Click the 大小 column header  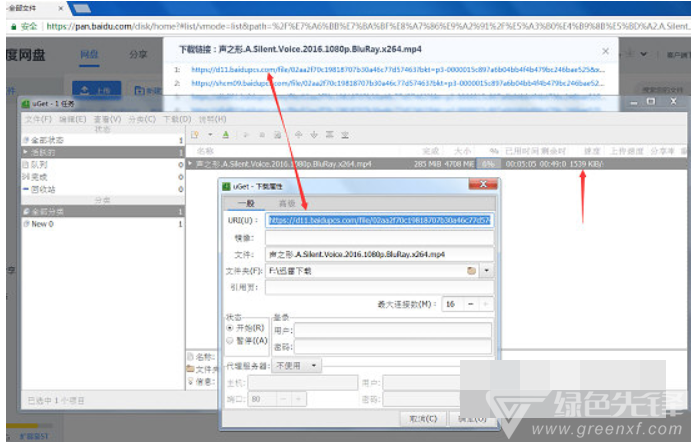pyautogui.click(x=462, y=151)
